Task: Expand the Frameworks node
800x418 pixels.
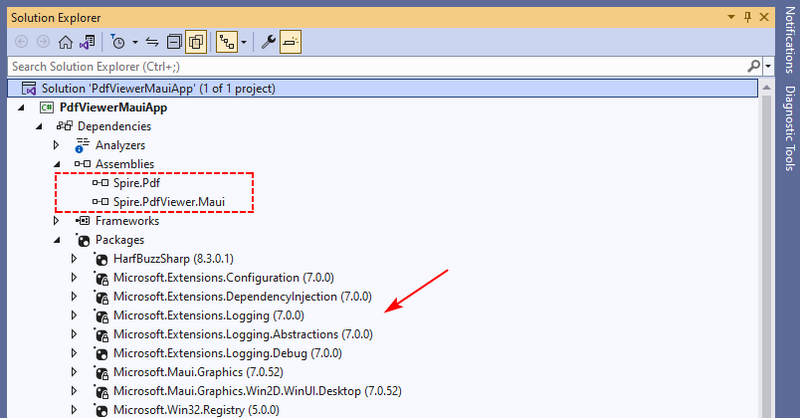Action: [x=56, y=221]
